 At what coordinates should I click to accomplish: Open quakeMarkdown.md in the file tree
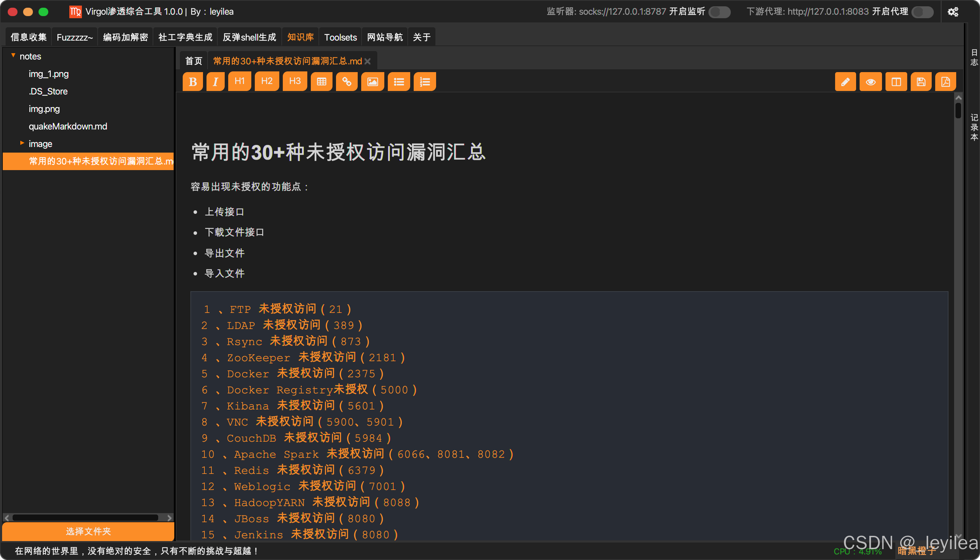(x=68, y=126)
